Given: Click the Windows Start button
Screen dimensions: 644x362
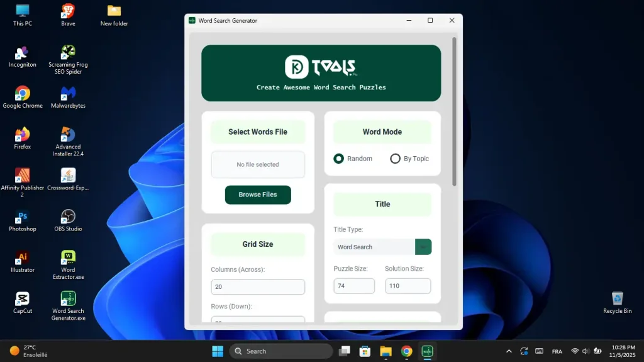Looking at the screenshot, I should point(218,351).
